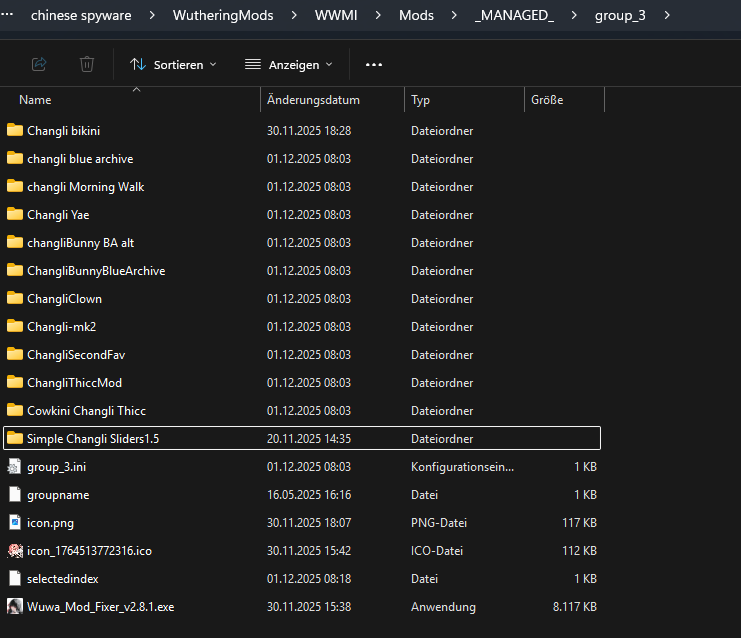
Task: Expand chevron after WWMI breadcrumb
Action: (378, 15)
